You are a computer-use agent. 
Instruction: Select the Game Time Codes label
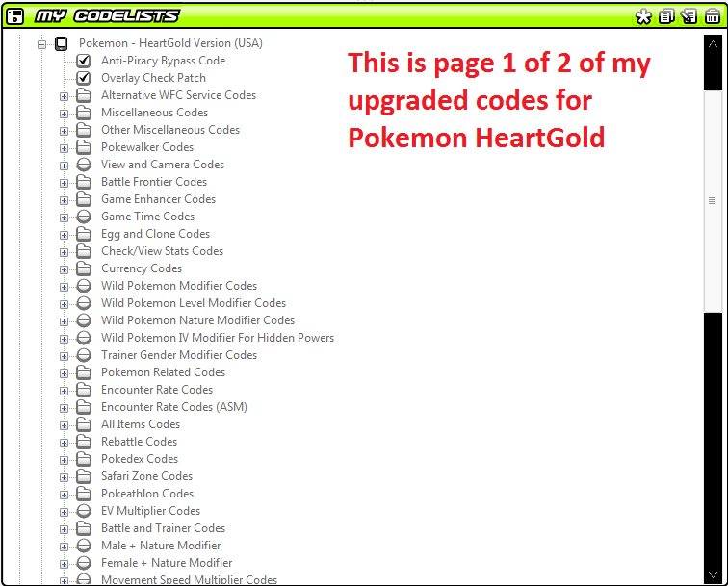click(147, 217)
